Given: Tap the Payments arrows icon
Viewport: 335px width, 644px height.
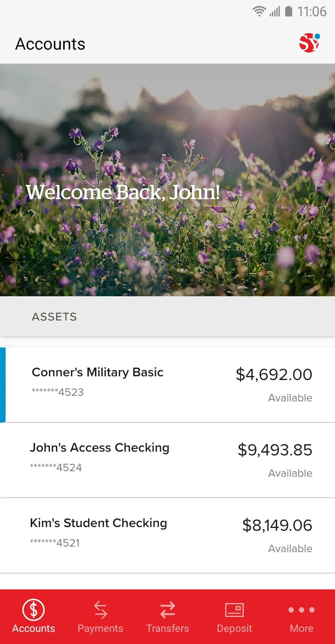Looking at the screenshot, I should click(x=100, y=610).
